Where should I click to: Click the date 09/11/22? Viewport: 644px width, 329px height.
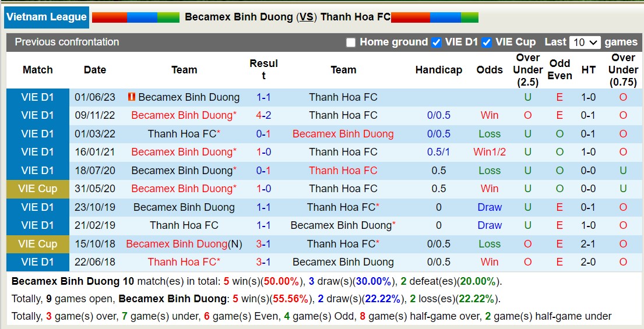(x=95, y=115)
